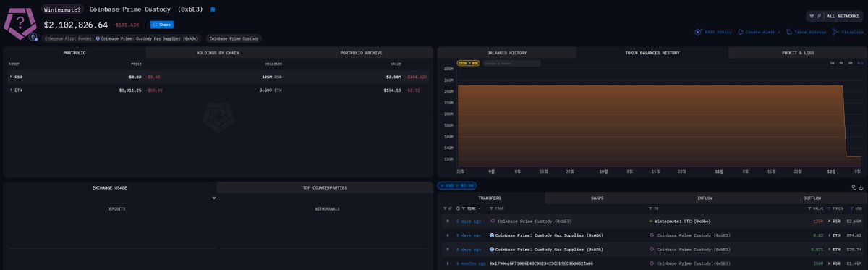Click the RSR asset row in portfolio
The width and height of the screenshot is (868, 270).
[x=218, y=77]
